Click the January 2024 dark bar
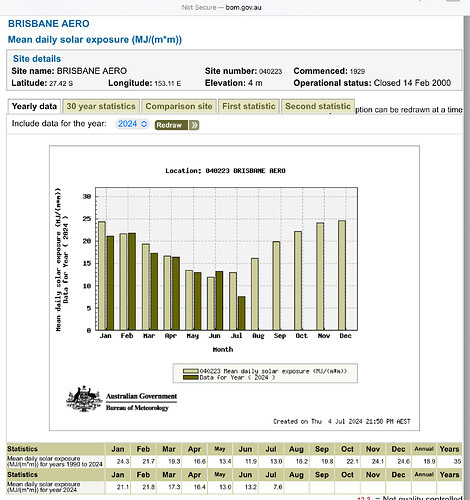This screenshot has width=470, height=500. (x=110, y=283)
